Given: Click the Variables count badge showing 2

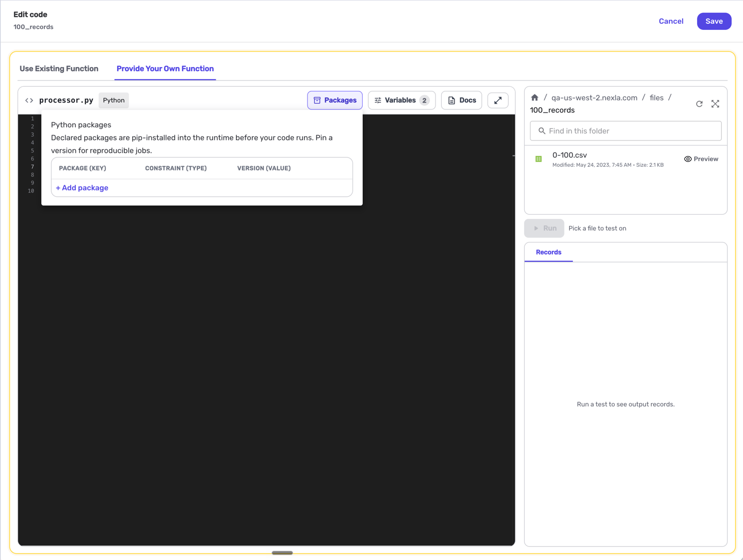Looking at the screenshot, I should [x=424, y=100].
